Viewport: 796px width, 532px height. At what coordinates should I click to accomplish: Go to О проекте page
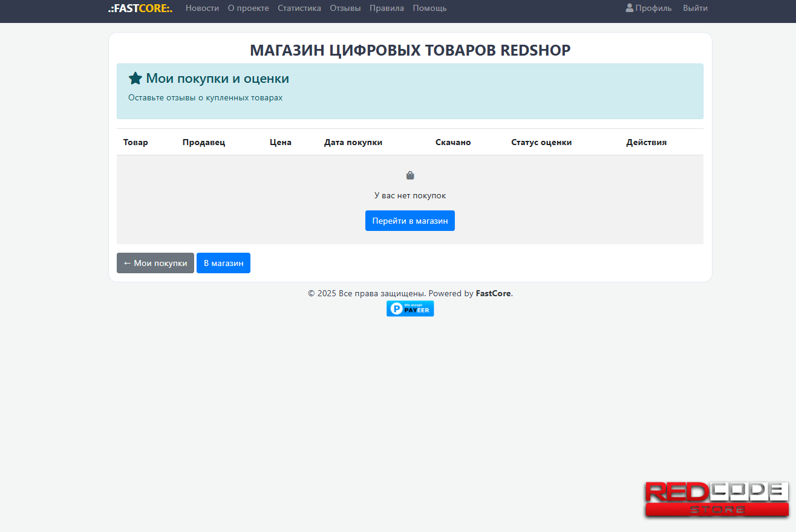[248, 8]
